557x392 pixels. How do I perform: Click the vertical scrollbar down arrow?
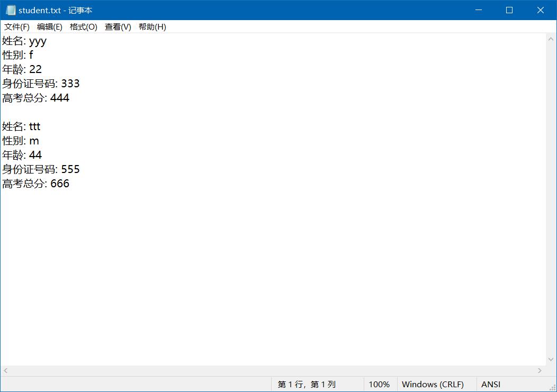551,360
